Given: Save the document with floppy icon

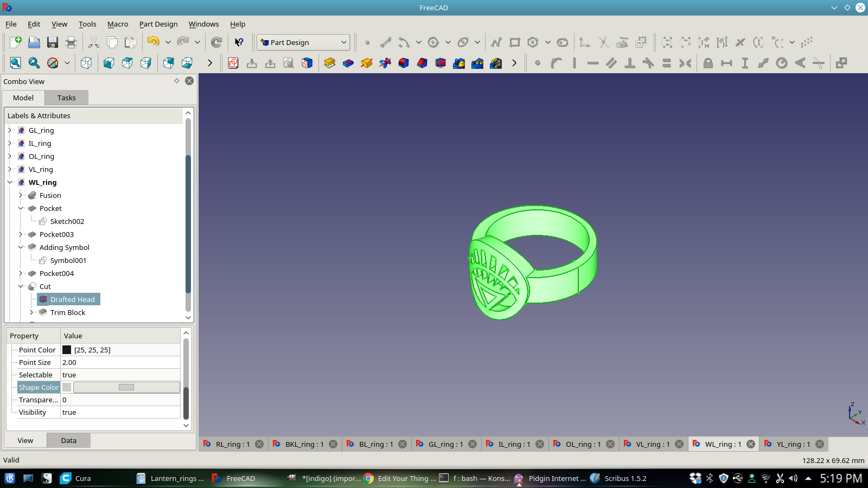Looking at the screenshot, I should (53, 42).
